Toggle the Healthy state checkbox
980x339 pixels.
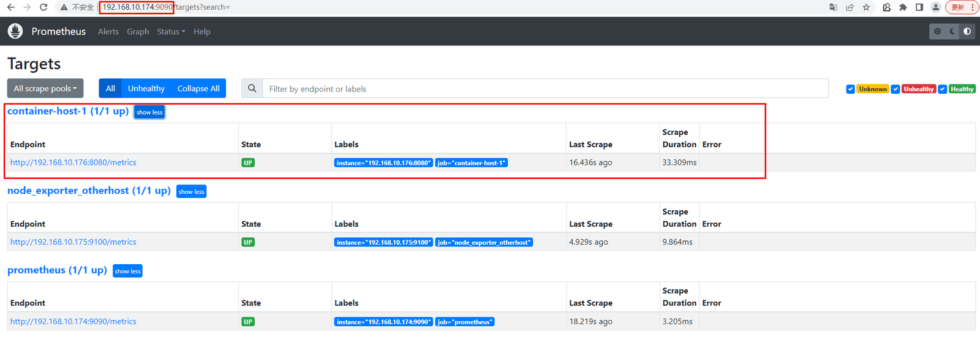tap(943, 89)
